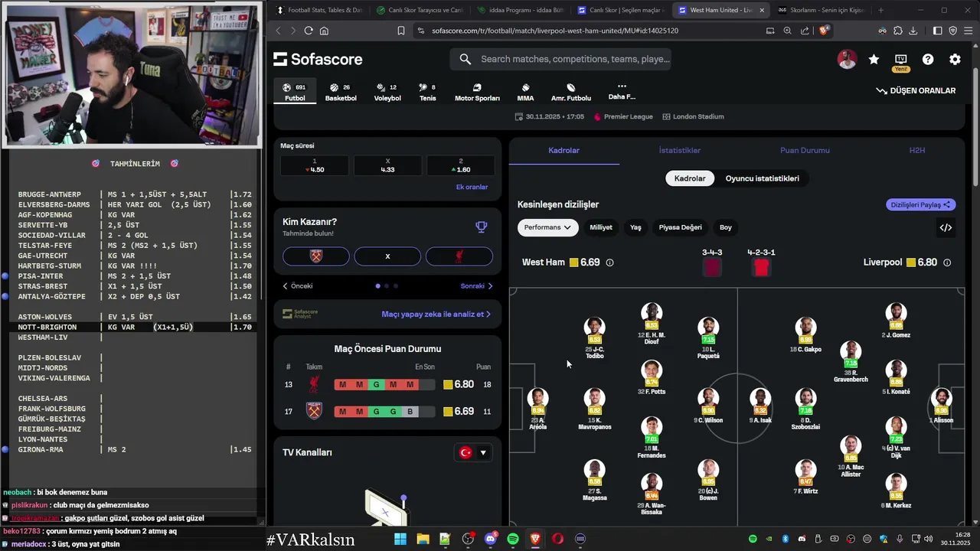Open the Sofascore logo homepage
The width and height of the screenshot is (980, 551).
[318, 59]
